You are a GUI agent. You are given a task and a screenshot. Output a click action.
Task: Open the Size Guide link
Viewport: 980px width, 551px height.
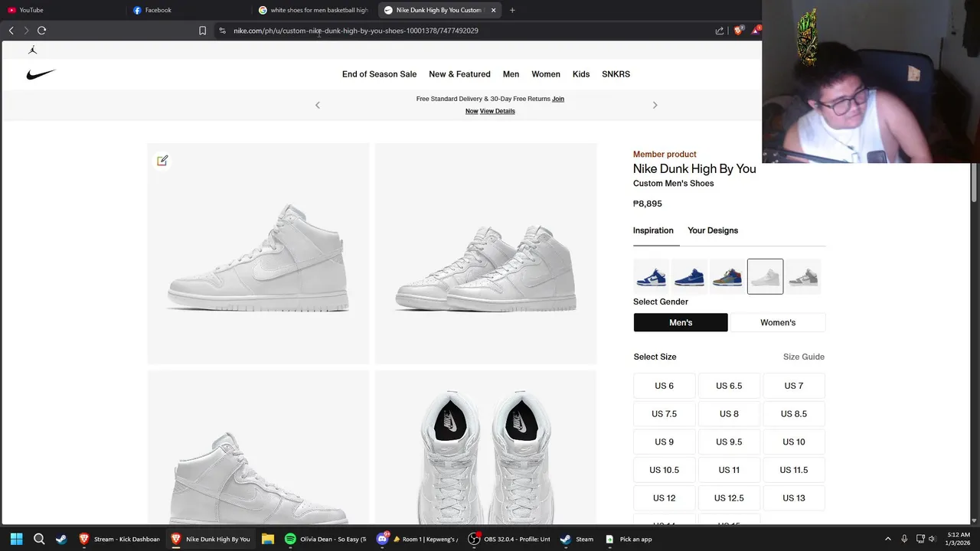(804, 357)
